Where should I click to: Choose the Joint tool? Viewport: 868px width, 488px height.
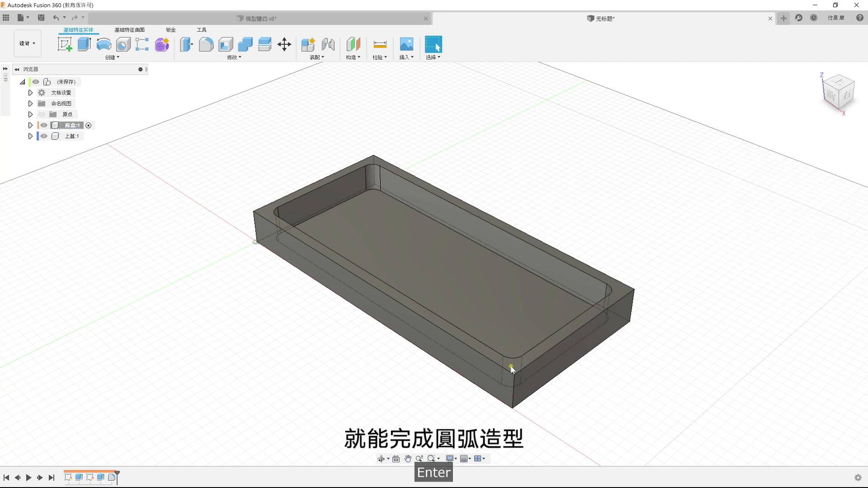tap(328, 44)
